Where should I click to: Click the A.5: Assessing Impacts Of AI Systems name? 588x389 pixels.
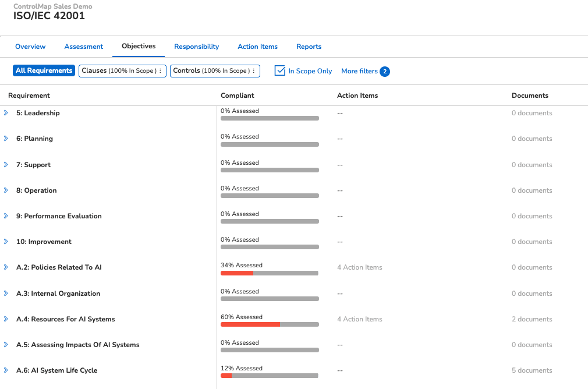tap(77, 344)
